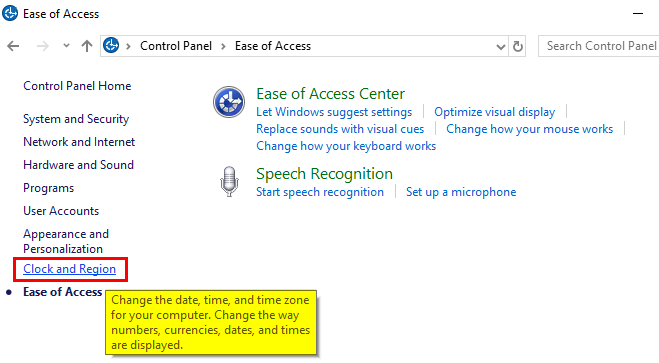The image size is (659, 363).
Task: Click the Ease of Access Center icon
Action: pyautogui.click(x=229, y=102)
